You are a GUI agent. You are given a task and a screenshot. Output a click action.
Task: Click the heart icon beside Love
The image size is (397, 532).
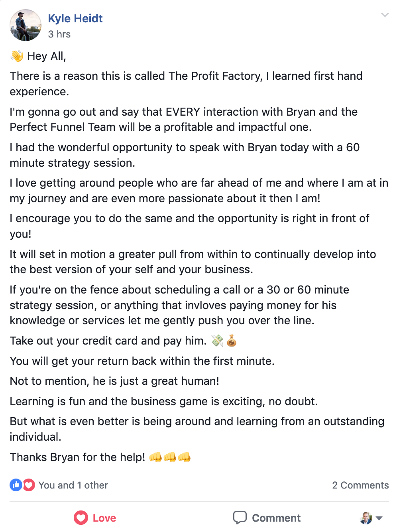(81, 518)
